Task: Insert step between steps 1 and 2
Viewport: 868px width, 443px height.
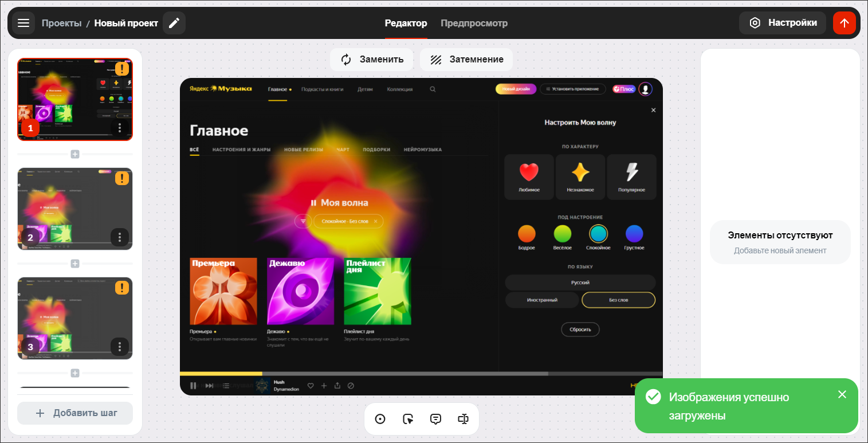Action: point(75,154)
